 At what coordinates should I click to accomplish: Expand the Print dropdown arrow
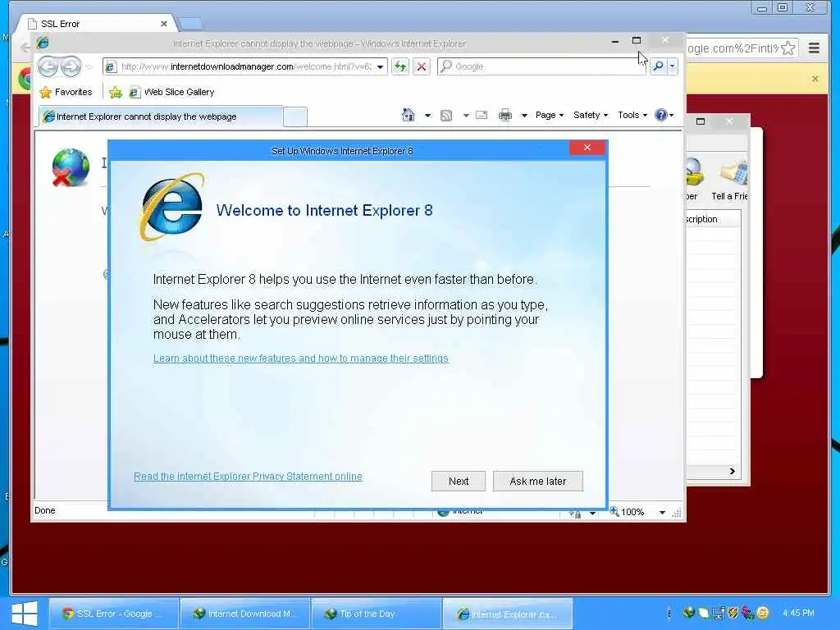pos(524,115)
